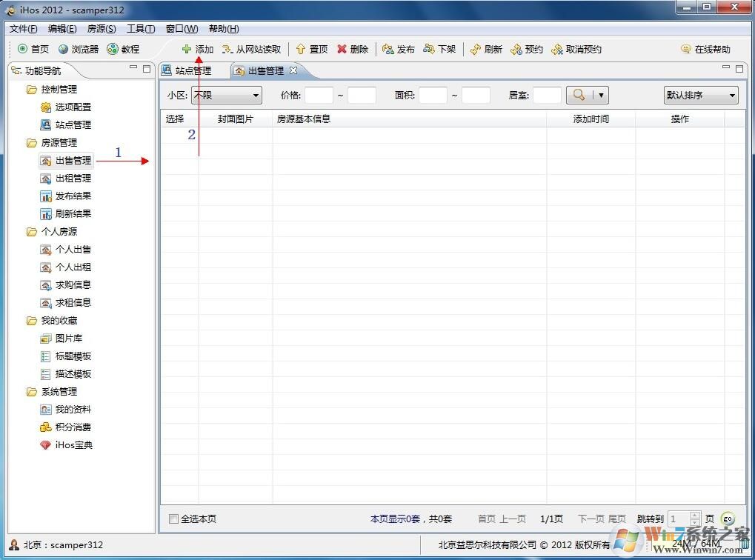Image resolution: width=755 pixels, height=560 pixels.
Task: Click the up stepper beside 跳转到 page number
Action: (x=694, y=516)
